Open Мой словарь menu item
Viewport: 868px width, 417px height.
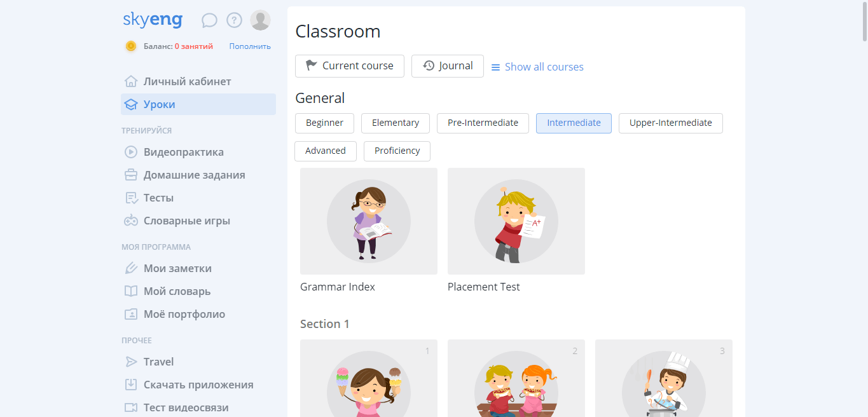pyautogui.click(x=177, y=291)
